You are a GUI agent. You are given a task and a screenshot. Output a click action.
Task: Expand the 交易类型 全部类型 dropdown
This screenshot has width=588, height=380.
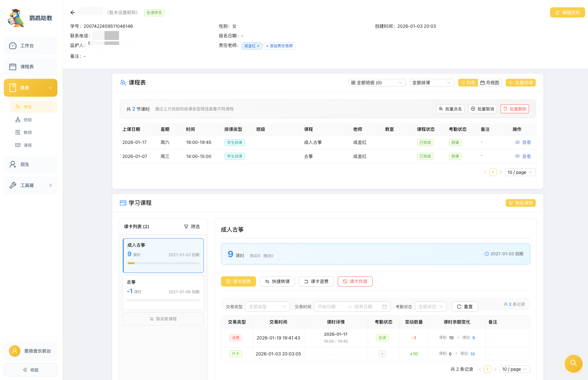[267, 307]
